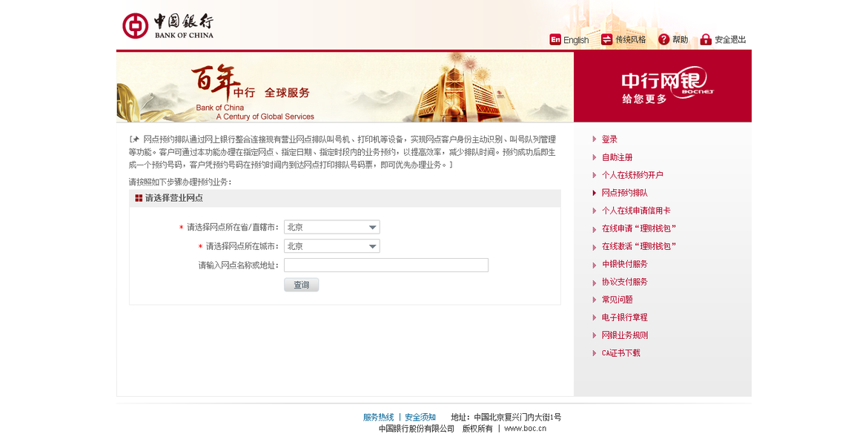
Task: Open 传统风格 traditional style link
Action: pos(631,40)
